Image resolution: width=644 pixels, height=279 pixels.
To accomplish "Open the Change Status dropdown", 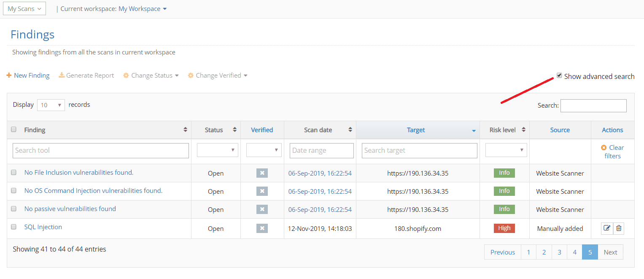I will [151, 75].
